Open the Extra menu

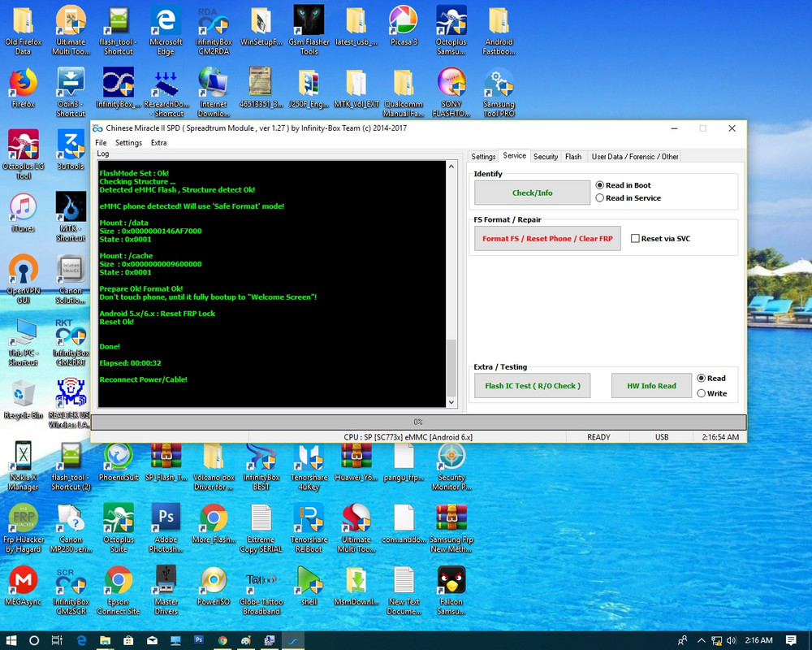point(159,142)
